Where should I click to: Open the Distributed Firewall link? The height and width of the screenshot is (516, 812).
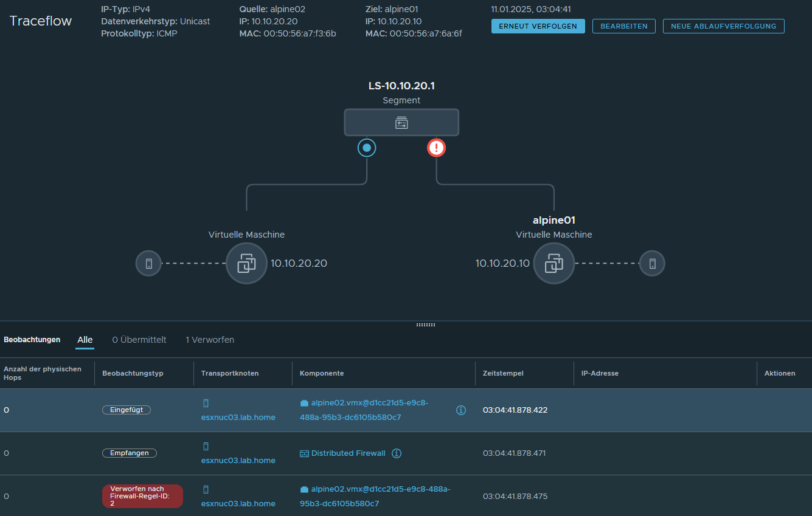[348, 453]
